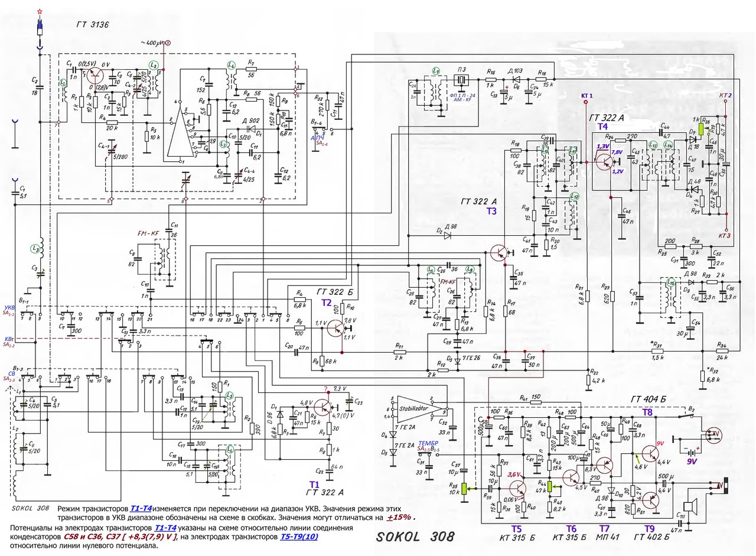Click the ГТ 3136 label
756x556 pixels.
coord(93,25)
